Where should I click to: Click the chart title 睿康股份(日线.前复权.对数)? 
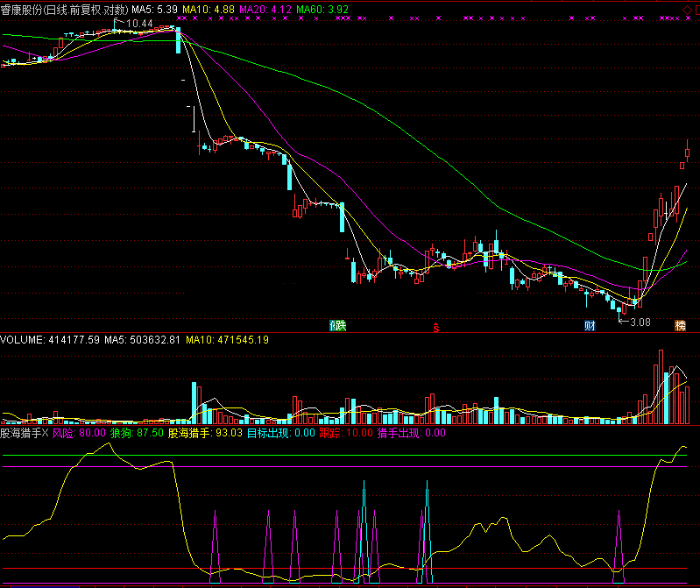tap(64, 10)
